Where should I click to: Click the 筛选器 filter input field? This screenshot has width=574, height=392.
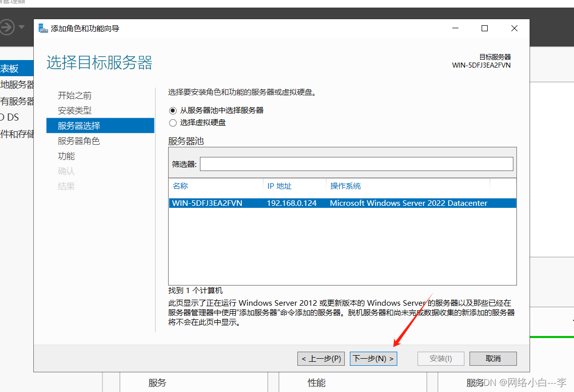356,164
